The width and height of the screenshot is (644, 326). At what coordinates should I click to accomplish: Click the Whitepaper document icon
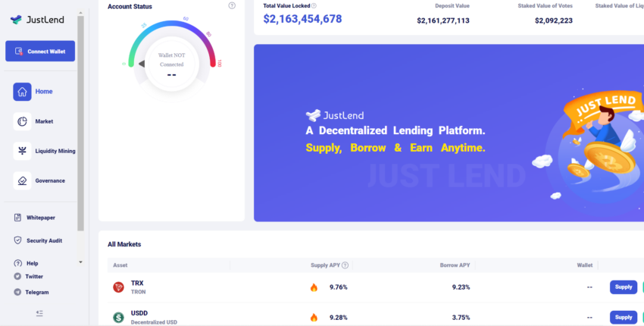click(x=17, y=218)
